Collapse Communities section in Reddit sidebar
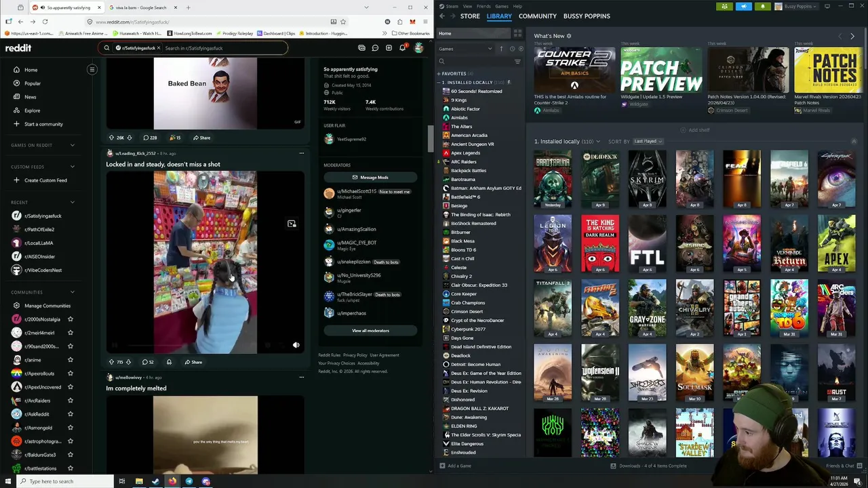This screenshot has height=488, width=868. [73, 292]
